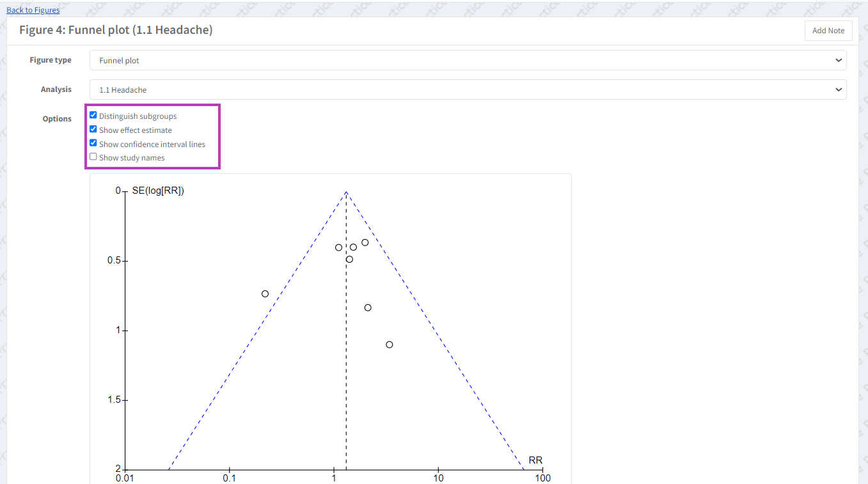Select the study point on the dashed line at SE 0.5
The image size is (868, 484).
tap(349, 260)
